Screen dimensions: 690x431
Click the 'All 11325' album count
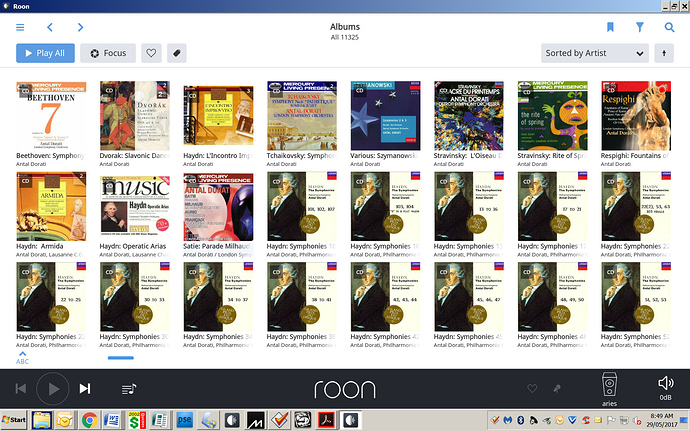point(345,37)
